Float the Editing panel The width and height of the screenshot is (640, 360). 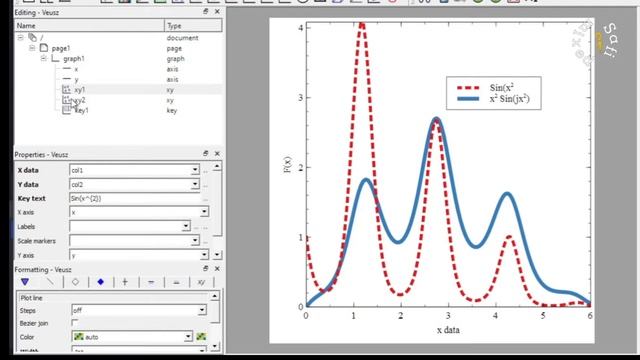(x=206, y=12)
